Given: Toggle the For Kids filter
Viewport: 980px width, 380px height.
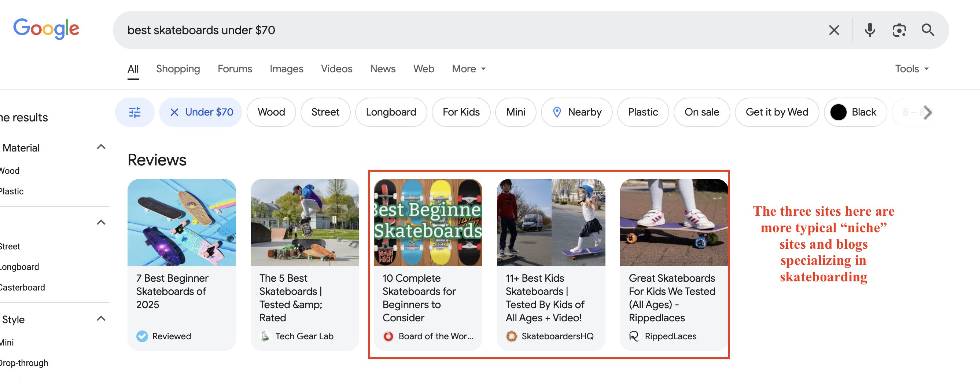Looking at the screenshot, I should pos(461,112).
